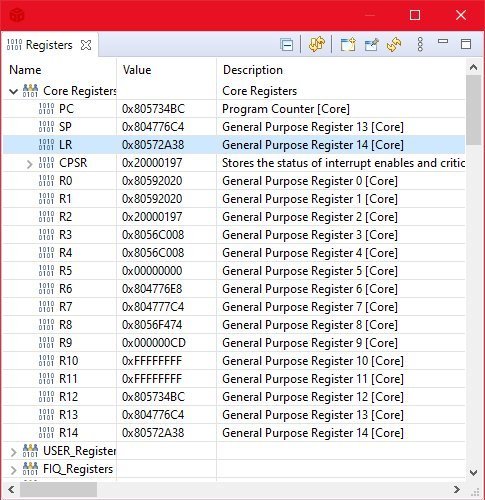This screenshot has height=500, width=485.
Task: Click the yellow Refresh arrows icon
Action: tap(394, 44)
